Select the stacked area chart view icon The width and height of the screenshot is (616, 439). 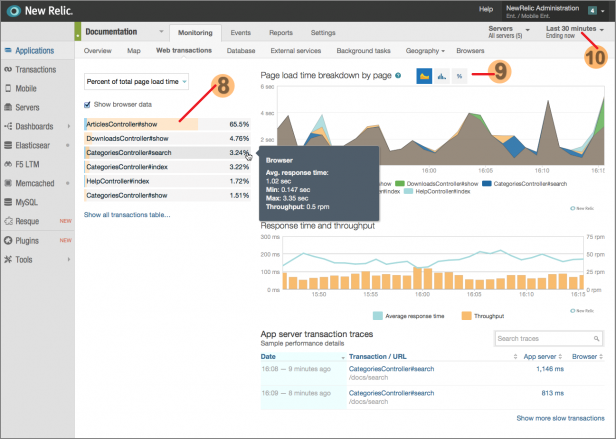[424, 76]
